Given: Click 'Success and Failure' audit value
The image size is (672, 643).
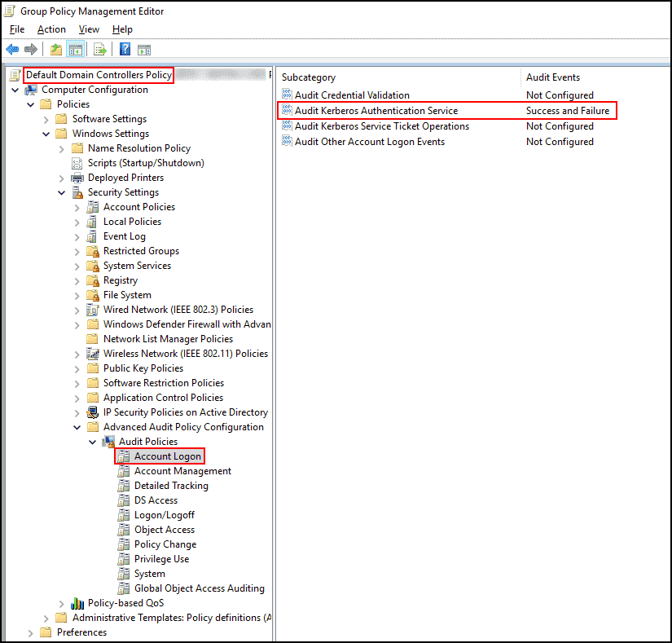Looking at the screenshot, I should tap(568, 111).
